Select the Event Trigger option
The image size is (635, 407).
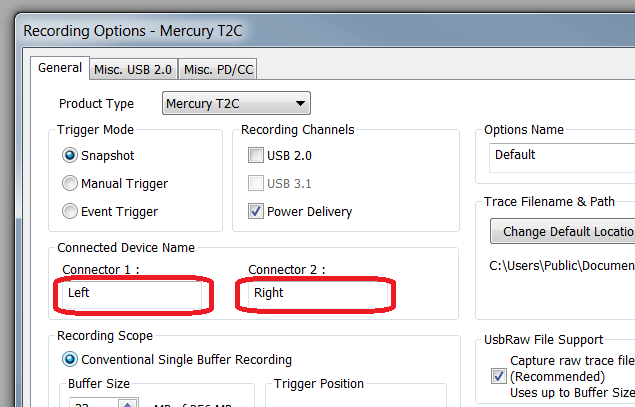[x=70, y=211]
